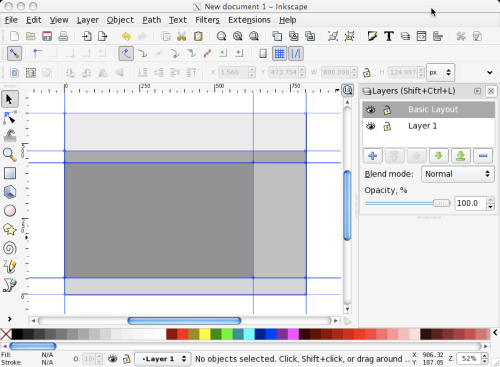Select the Star polygon tool

click(x=10, y=229)
